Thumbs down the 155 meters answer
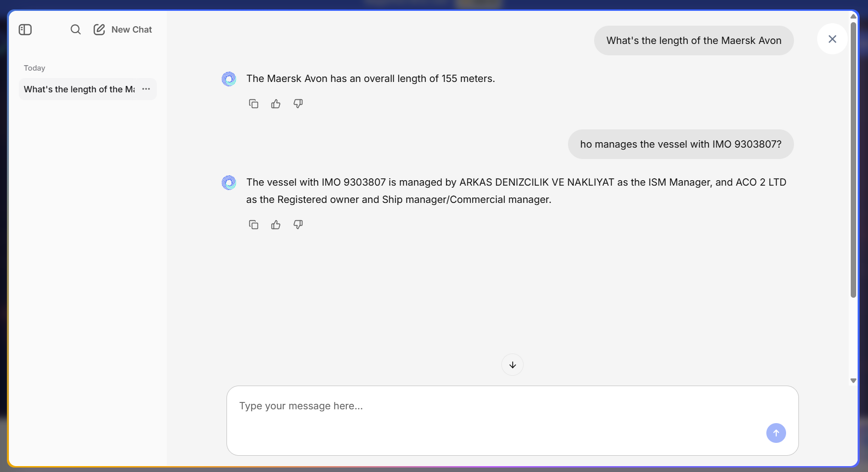This screenshot has width=868, height=472. click(x=298, y=104)
